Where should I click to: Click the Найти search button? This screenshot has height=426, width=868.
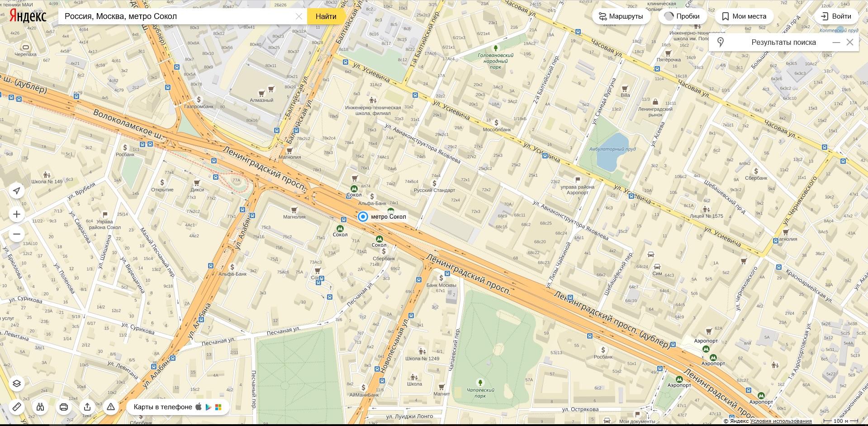326,16
